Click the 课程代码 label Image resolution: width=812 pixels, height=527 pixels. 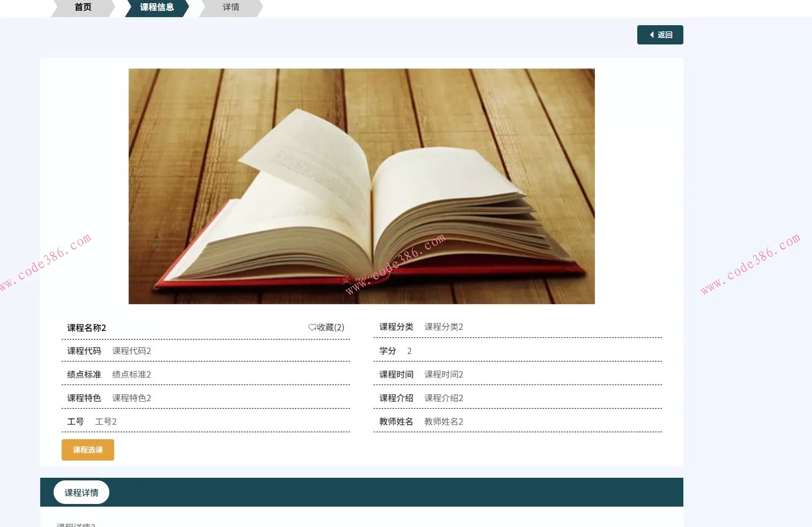click(84, 351)
